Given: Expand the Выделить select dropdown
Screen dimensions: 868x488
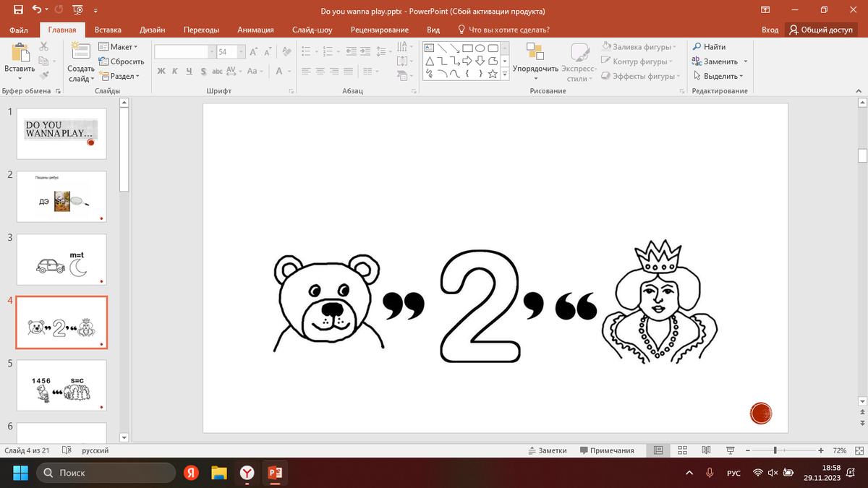Looking at the screenshot, I should [718, 76].
